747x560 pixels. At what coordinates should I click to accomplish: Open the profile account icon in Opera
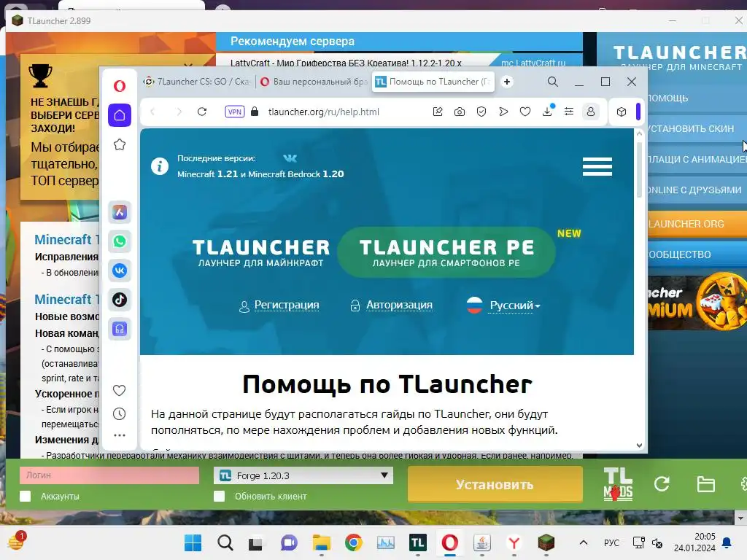click(x=591, y=112)
